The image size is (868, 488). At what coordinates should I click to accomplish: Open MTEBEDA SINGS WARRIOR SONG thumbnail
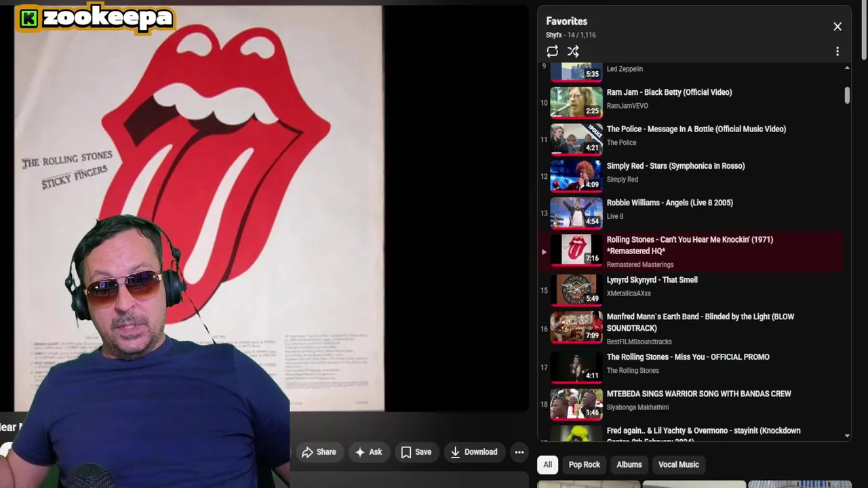point(576,403)
